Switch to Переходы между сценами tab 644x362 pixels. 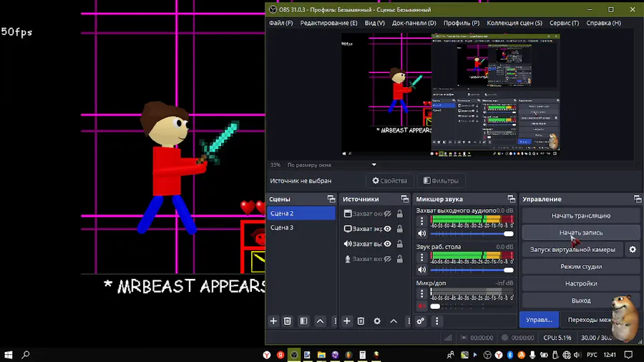(x=589, y=320)
